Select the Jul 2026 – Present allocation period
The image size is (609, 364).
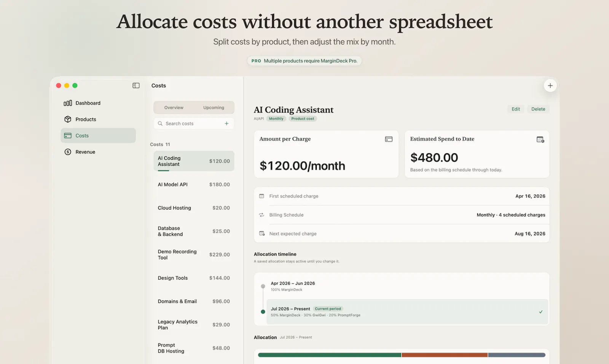407,312
